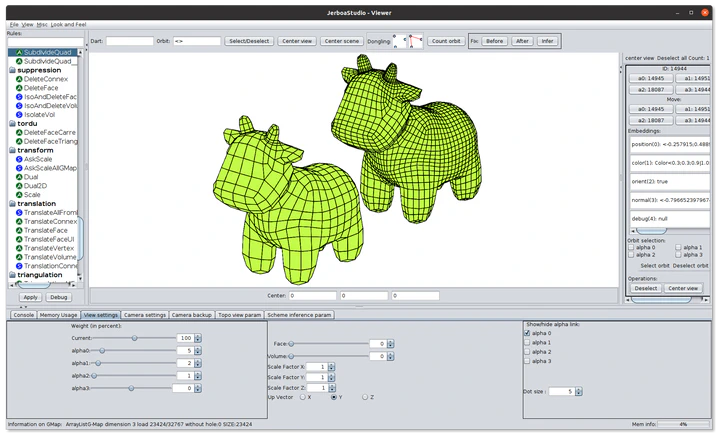The image size is (720, 437).
Task: Open the Camera settings tab
Action: [145, 315]
